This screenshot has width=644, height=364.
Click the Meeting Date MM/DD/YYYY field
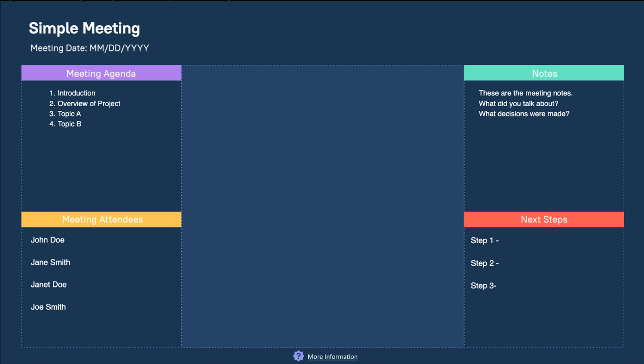point(90,48)
